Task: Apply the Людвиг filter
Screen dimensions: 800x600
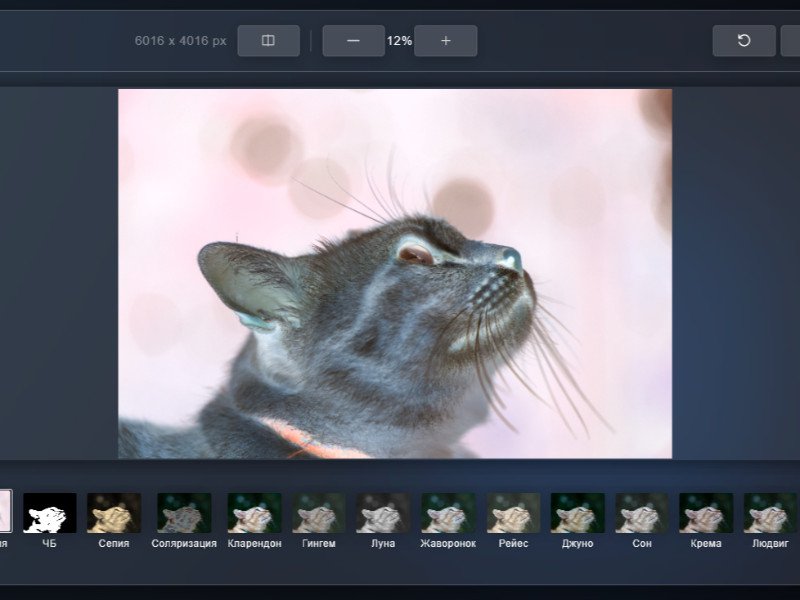Action: point(769,513)
